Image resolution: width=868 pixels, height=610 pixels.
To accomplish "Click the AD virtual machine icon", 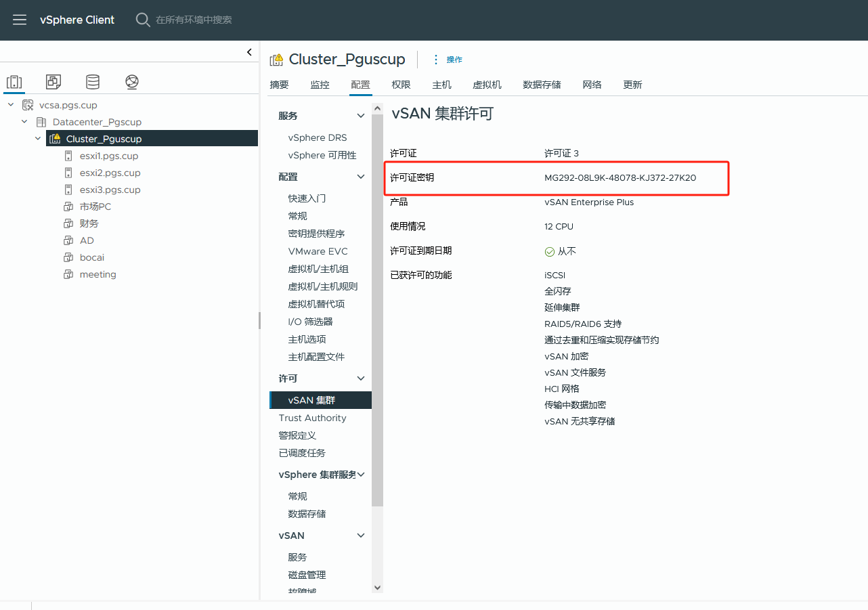I will (x=68, y=240).
